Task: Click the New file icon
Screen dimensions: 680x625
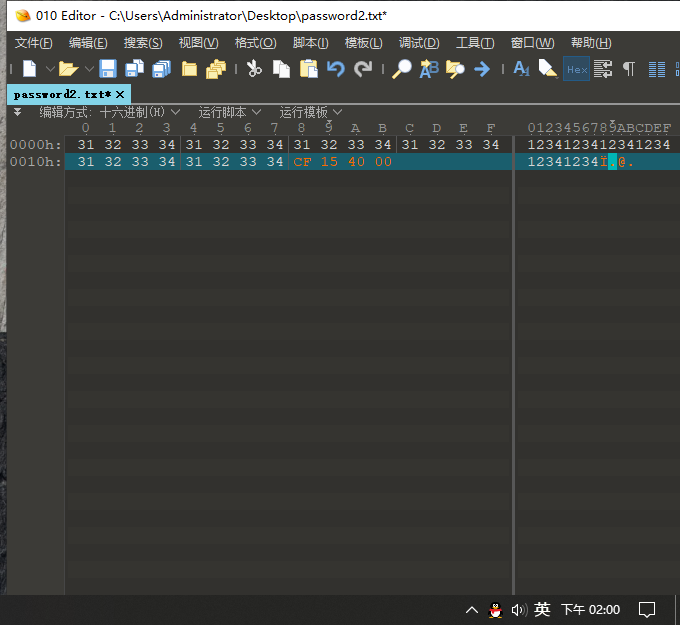Action: (29, 69)
